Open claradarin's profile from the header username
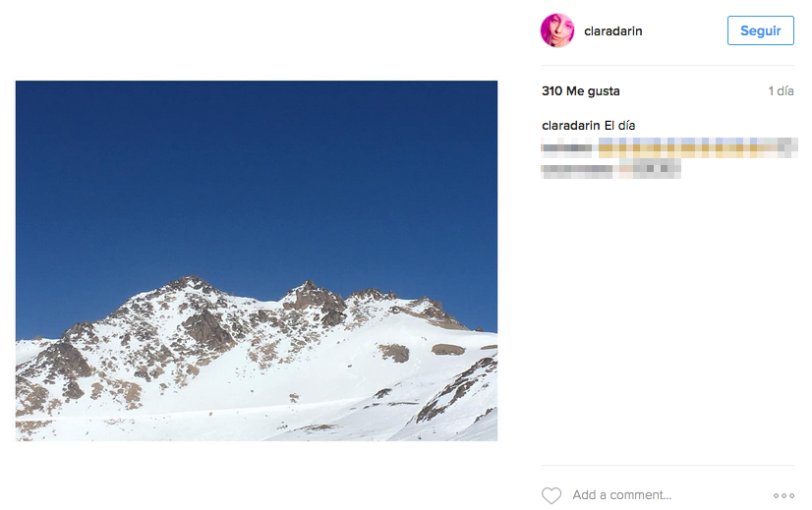Screen dimensions: 812x510 pyautogui.click(x=613, y=31)
